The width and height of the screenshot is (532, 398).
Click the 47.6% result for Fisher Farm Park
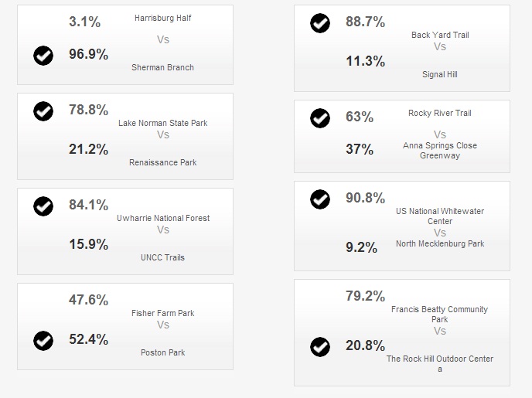click(89, 300)
